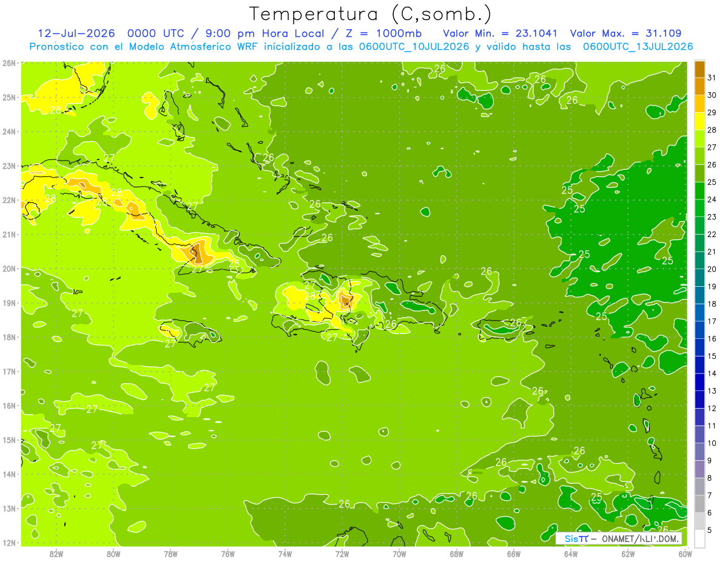The image size is (728, 562).
Task: Click the yellow colorbar swatch between 28 and 29
Action: [x=699, y=121]
